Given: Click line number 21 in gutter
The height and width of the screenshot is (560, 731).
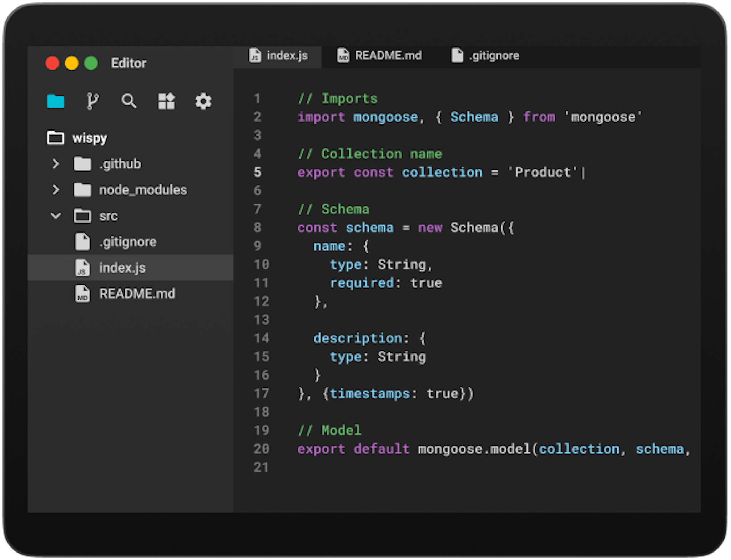Looking at the screenshot, I should 261,467.
